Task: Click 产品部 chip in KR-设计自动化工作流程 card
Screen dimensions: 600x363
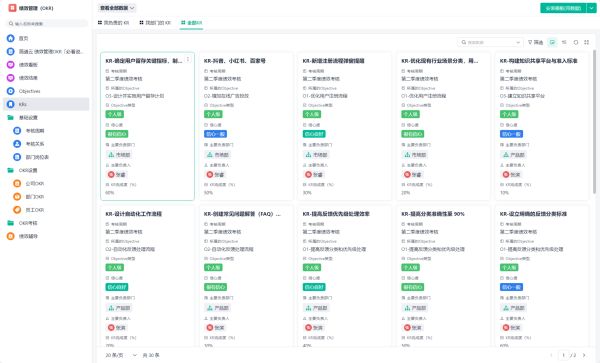Action: (119, 308)
